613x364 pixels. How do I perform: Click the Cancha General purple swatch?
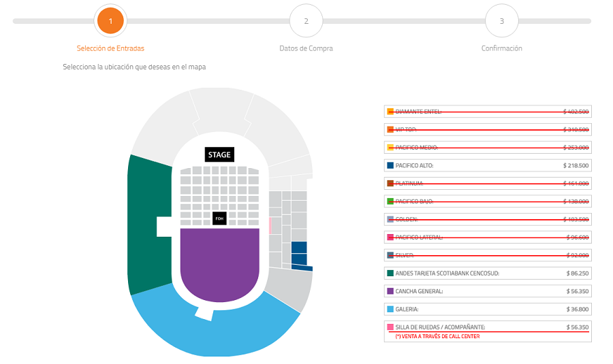[x=390, y=291]
